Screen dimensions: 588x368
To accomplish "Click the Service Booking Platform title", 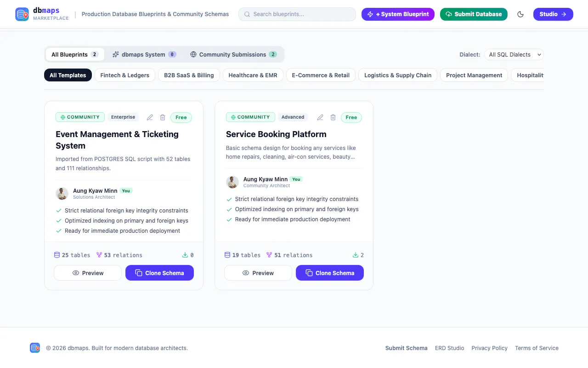I will (276, 134).
